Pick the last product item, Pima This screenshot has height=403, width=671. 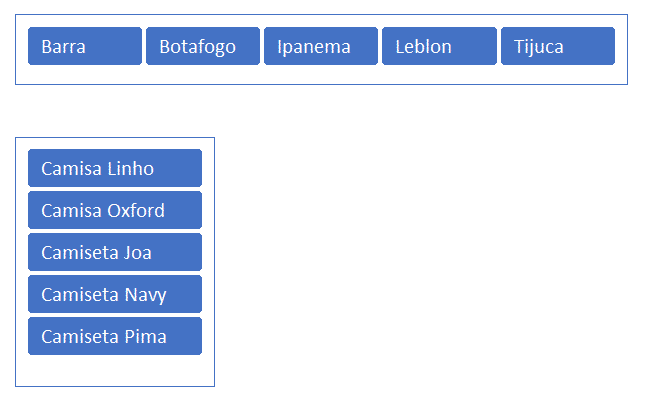pyautogui.click(x=115, y=336)
